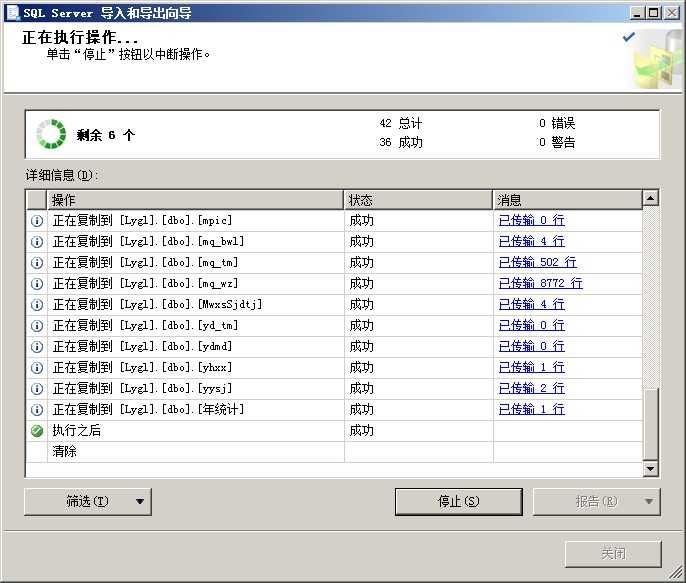Open message link for ydmd row
This screenshot has width=686, height=583.
(x=532, y=346)
